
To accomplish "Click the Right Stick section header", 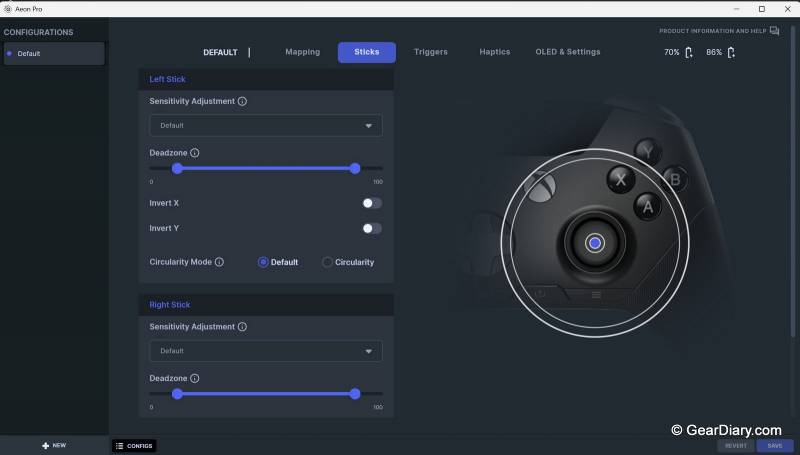I will [x=266, y=305].
